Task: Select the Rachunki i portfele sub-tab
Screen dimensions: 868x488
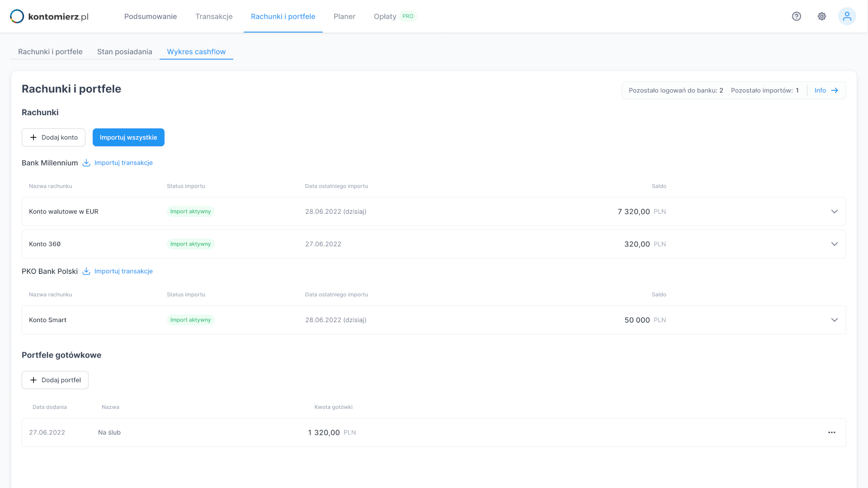Action: (50, 52)
